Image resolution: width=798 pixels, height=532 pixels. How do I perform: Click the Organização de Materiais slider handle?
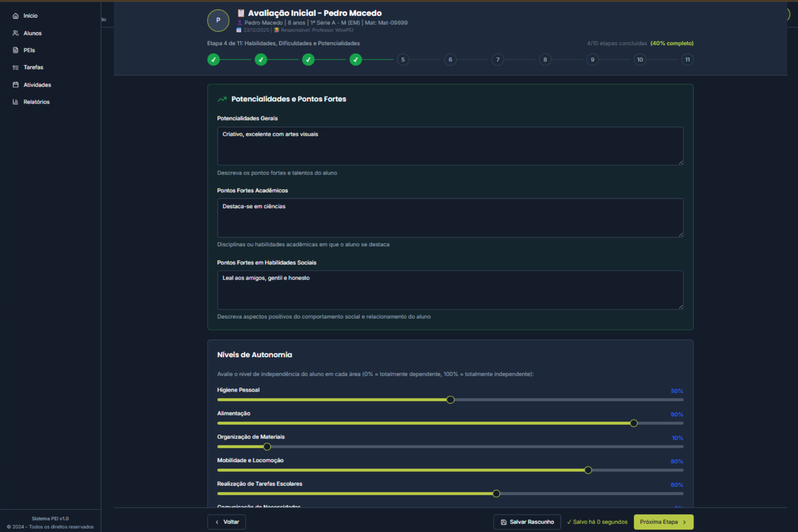tap(267, 446)
